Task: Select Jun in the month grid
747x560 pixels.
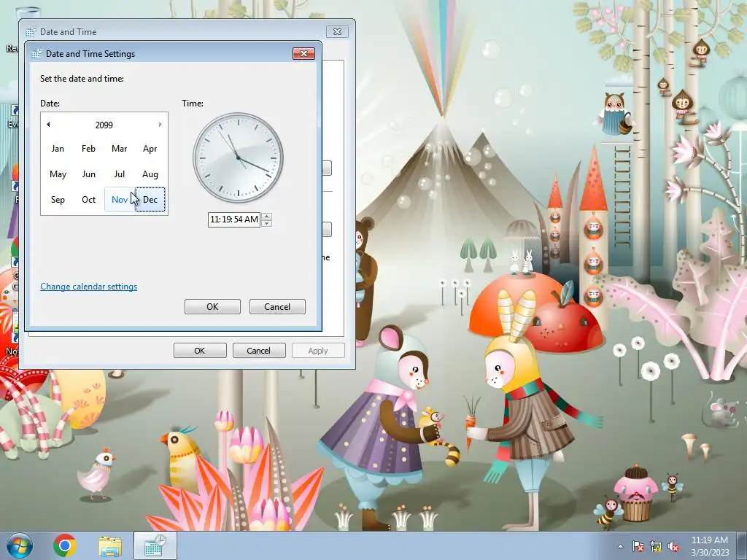Action: [x=88, y=174]
